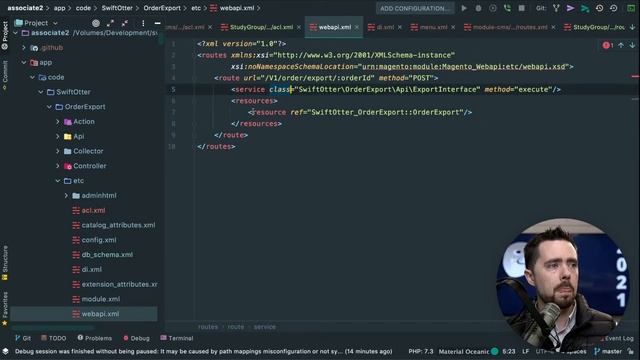Click OrderExport in the navigation breadcrumb
640x360 pixels.
click(x=162, y=8)
